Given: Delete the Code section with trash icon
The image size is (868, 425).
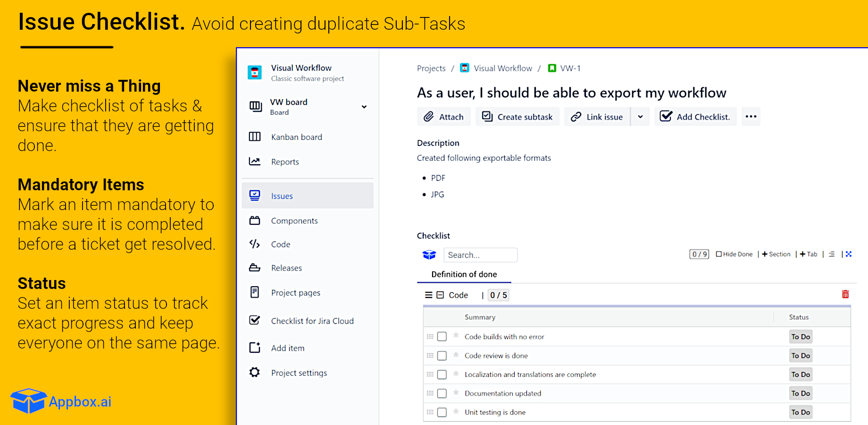Looking at the screenshot, I should (845, 295).
